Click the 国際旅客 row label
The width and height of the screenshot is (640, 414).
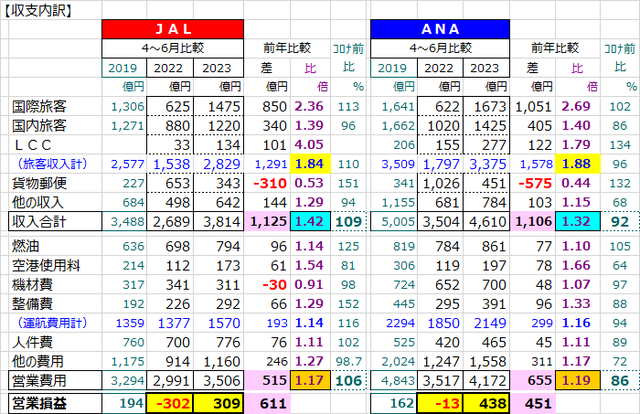(39, 107)
